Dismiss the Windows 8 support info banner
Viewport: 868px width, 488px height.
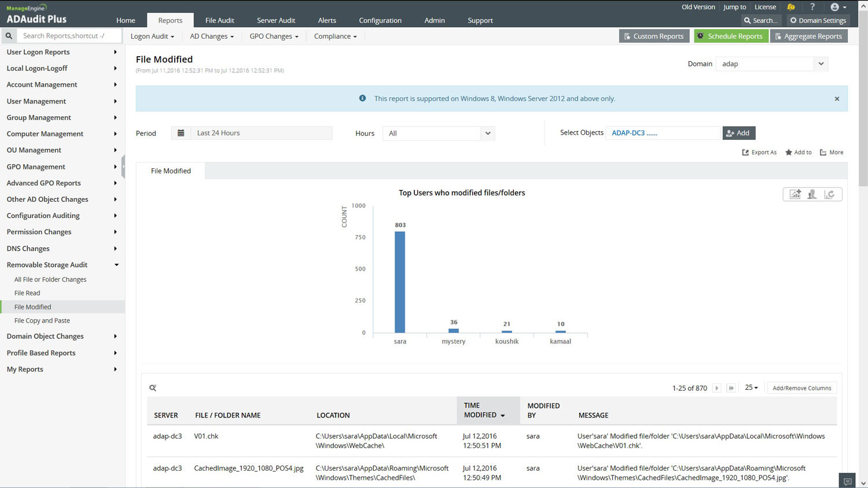(x=837, y=99)
